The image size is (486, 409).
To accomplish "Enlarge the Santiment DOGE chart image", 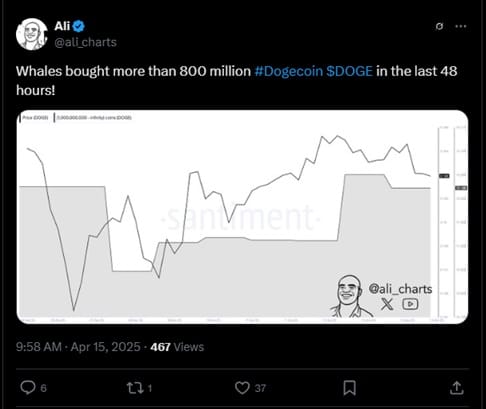I will (242, 217).
